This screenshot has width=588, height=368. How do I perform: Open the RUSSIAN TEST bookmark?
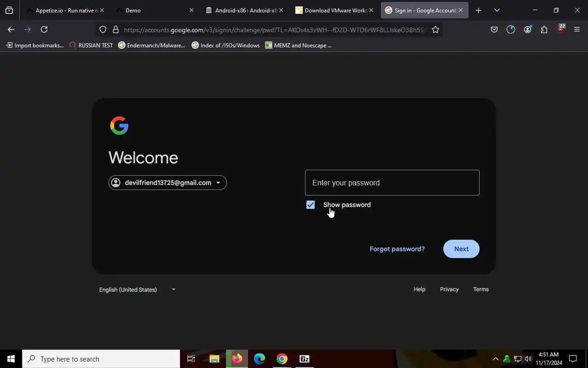[91, 45]
